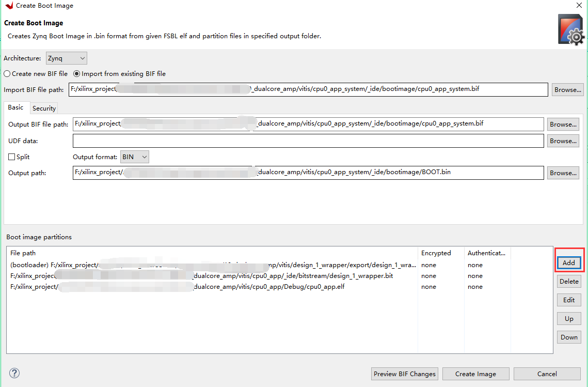Move partition Up in list
This screenshot has height=387, width=588.
point(569,318)
